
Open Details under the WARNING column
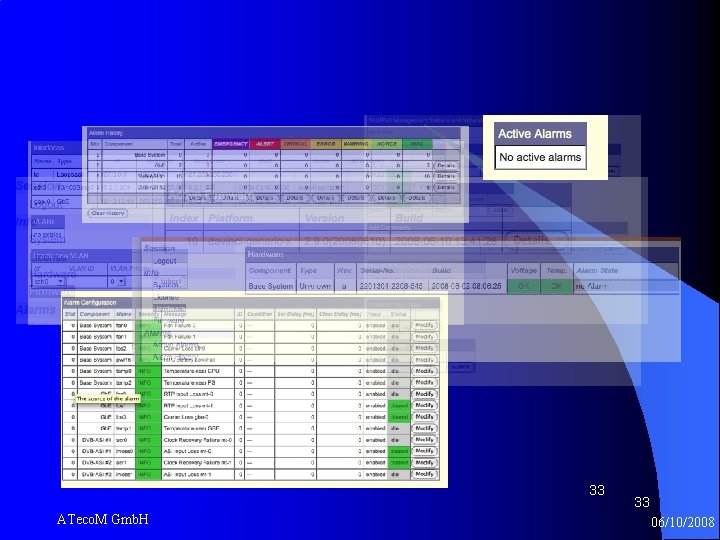coord(356,198)
